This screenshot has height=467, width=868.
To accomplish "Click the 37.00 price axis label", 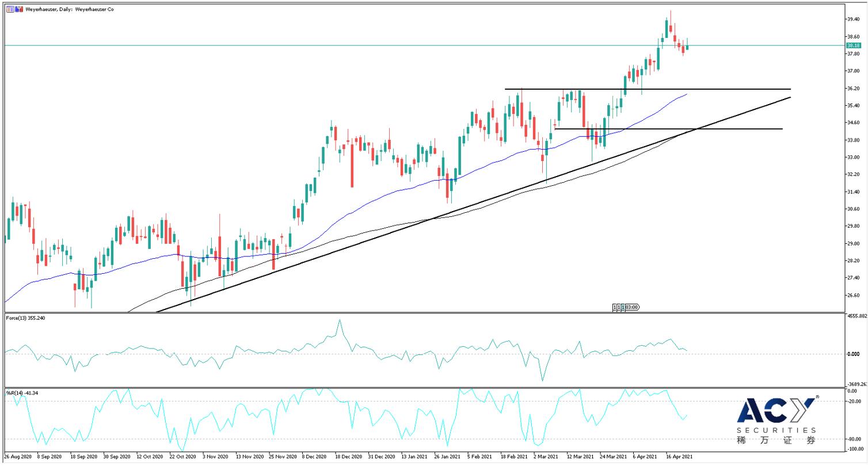I will tap(853, 71).
